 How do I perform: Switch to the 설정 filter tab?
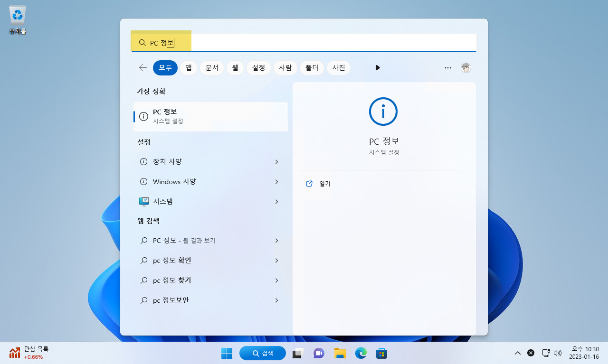coord(258,68)
